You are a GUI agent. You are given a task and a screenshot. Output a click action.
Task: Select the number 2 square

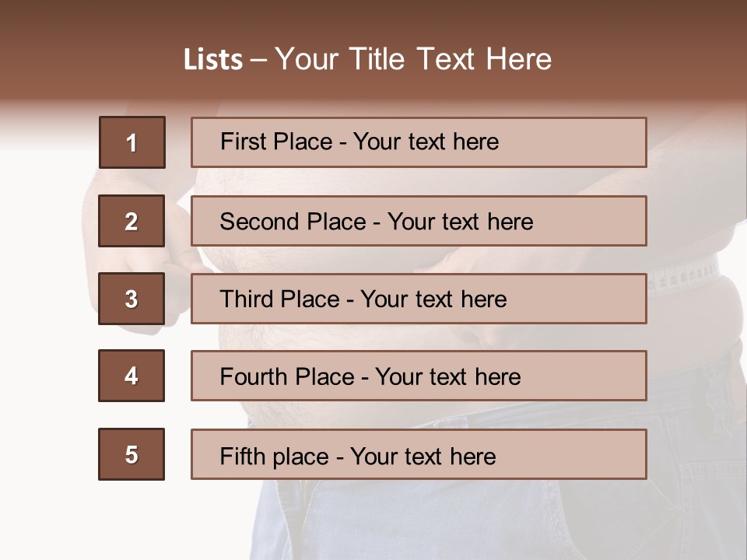pos(132,221)
